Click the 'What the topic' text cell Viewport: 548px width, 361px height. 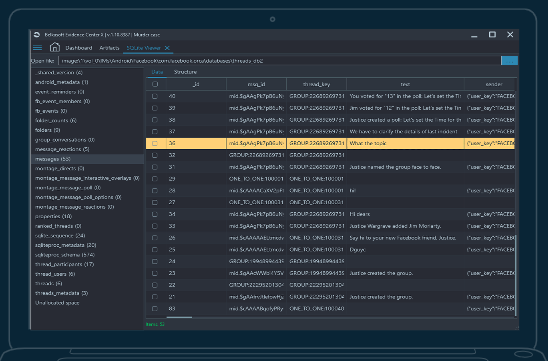pos(405,143)
